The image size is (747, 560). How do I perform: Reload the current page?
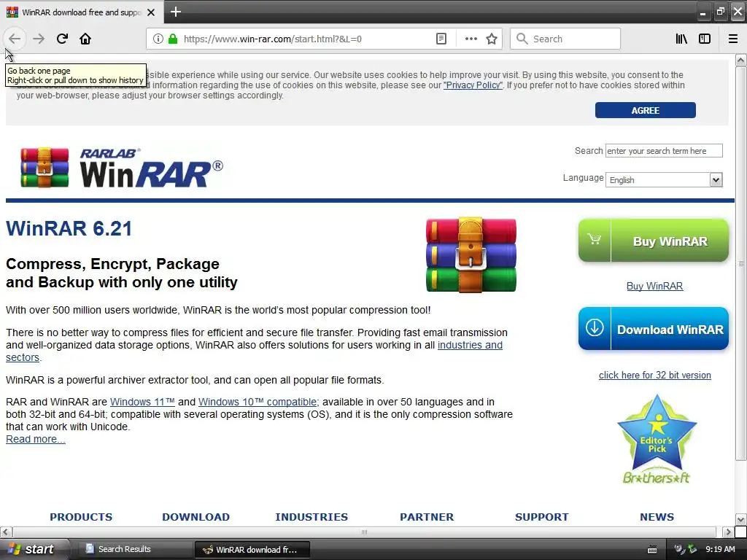tap(62, 39)
